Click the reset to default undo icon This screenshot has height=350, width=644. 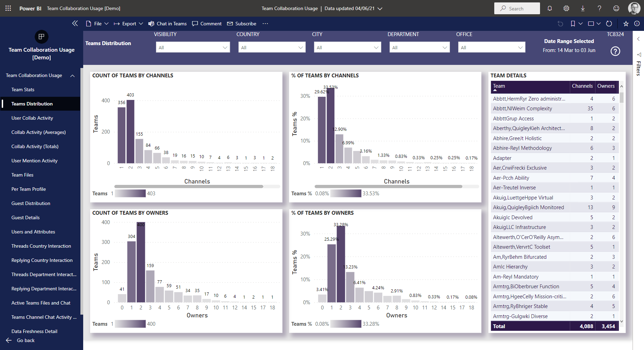point(560,24)
